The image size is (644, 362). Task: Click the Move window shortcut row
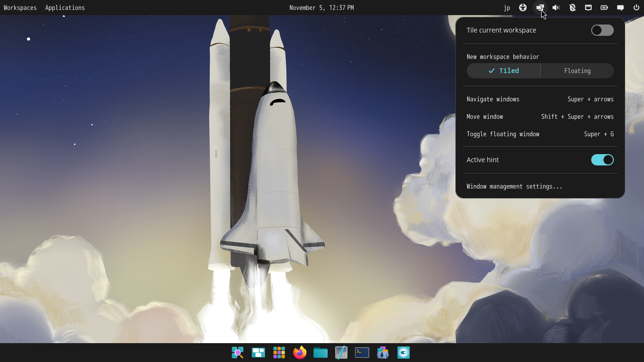[540, 116]
